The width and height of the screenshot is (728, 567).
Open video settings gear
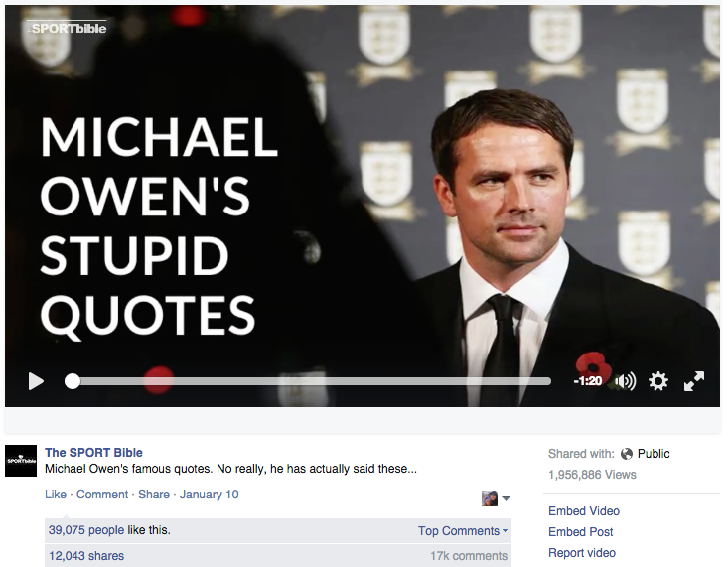point(658,381)
